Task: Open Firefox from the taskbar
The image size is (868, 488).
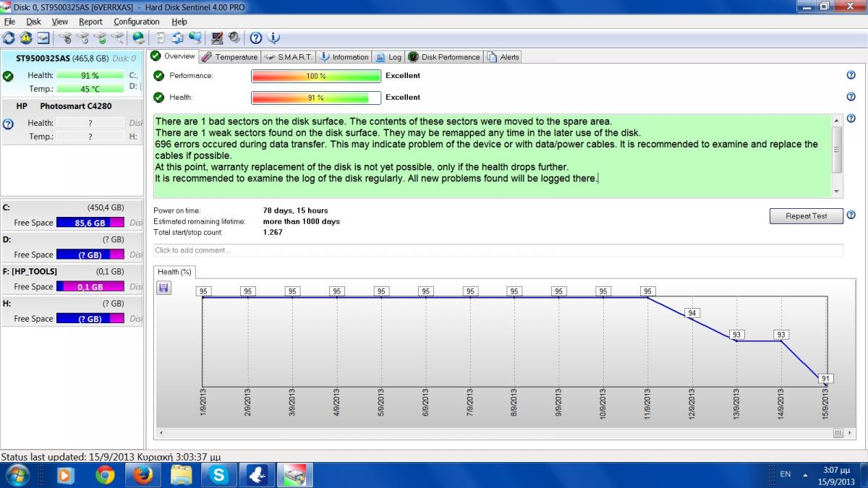Action: [x=142, y=474]
